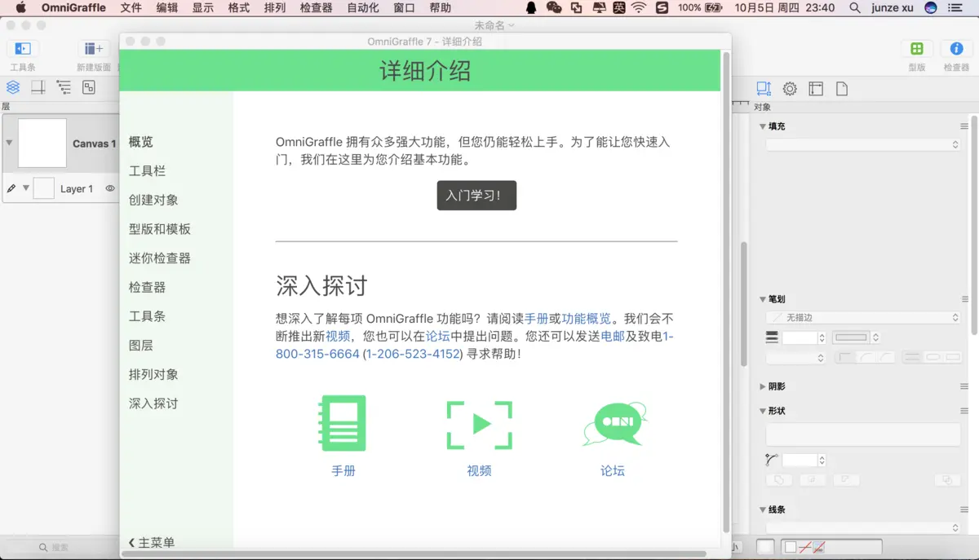Collapse the 填充 fill section
This screenshot has width=979, height=560.
763,126
